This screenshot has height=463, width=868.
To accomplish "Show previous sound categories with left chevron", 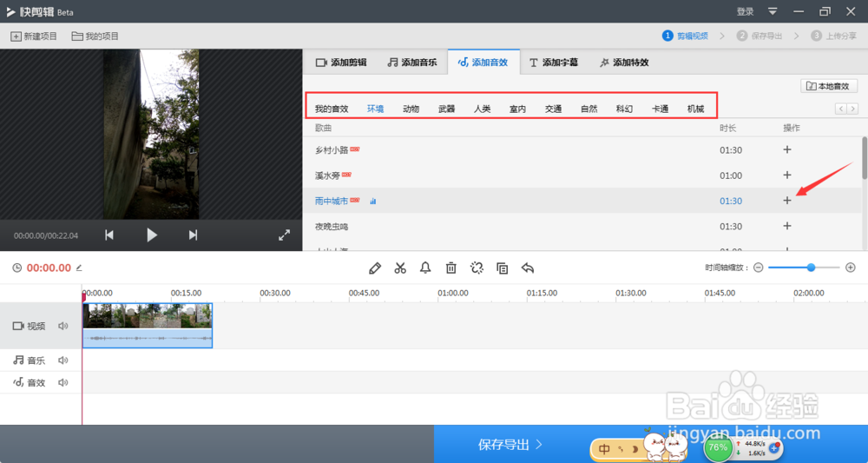I will 841,109.
